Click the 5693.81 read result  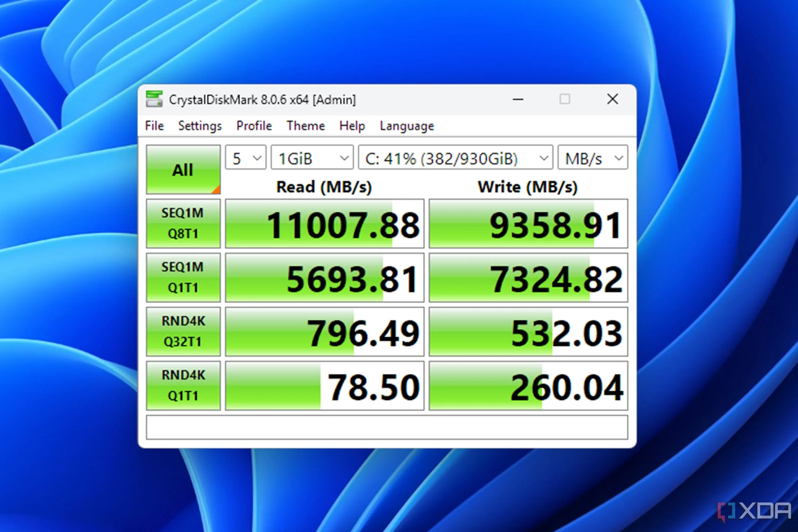tap(325, 277)
